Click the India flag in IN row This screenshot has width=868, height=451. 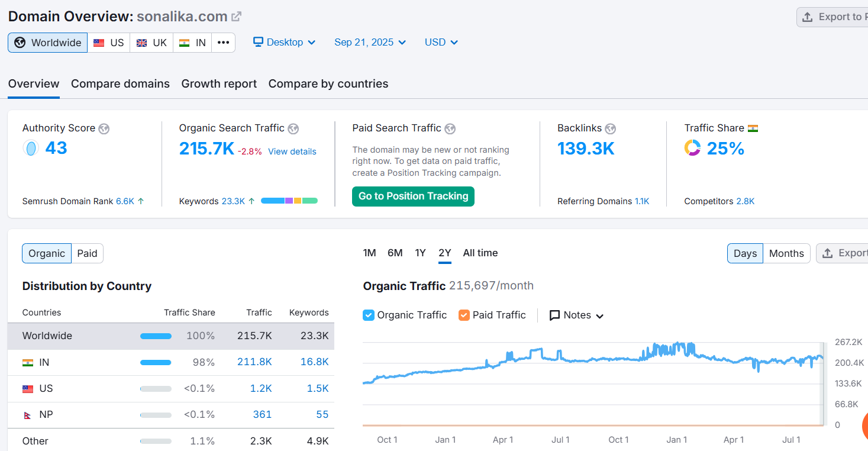coord(28,362)
